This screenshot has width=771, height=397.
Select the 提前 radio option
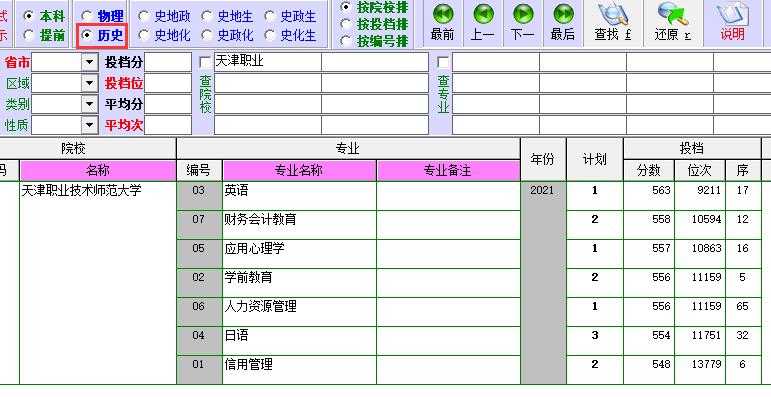pyautogui.click(x=29, y=35)
